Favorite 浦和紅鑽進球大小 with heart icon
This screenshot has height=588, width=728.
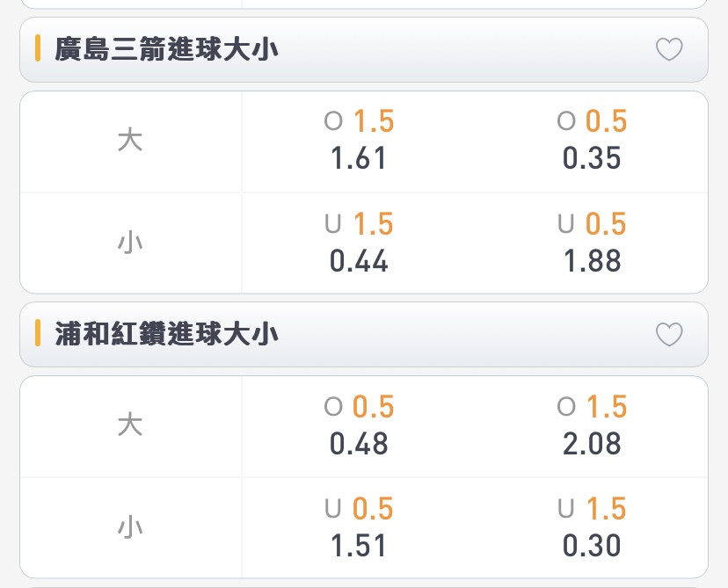point(669,334)
